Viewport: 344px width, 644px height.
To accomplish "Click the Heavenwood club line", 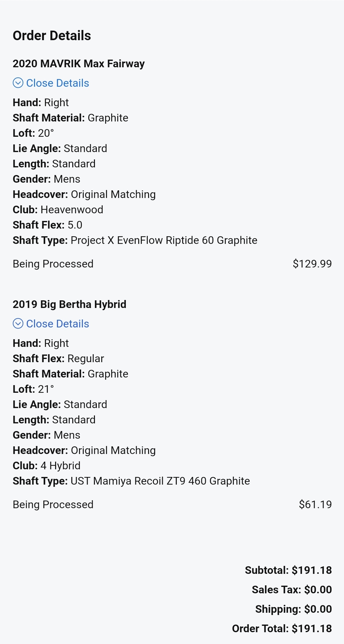I will (x=58, y=209).
